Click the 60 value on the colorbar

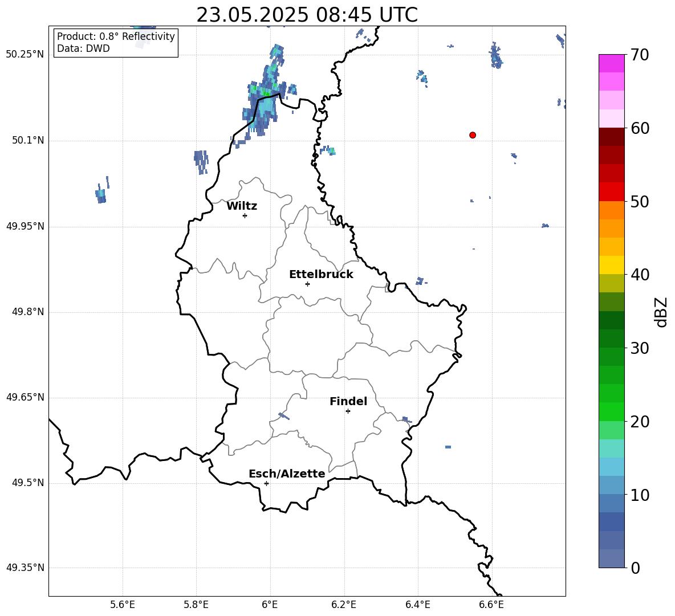[640, 128]
